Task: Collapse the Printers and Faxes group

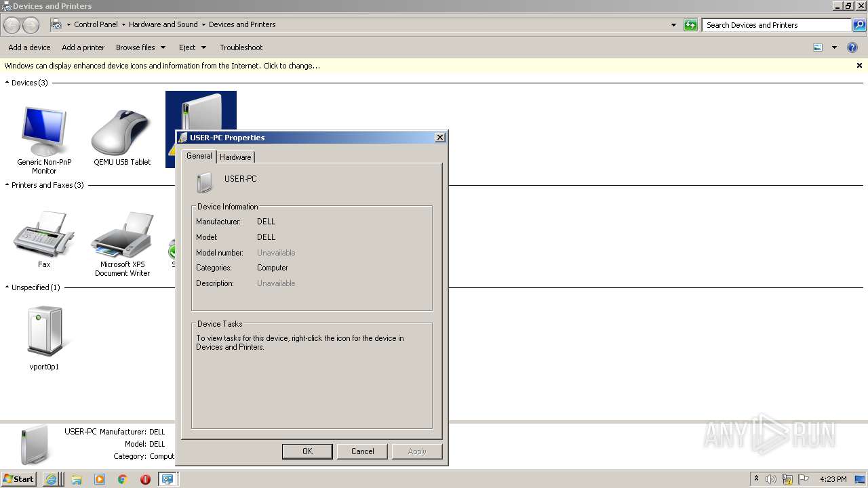Action: (7, 185)
